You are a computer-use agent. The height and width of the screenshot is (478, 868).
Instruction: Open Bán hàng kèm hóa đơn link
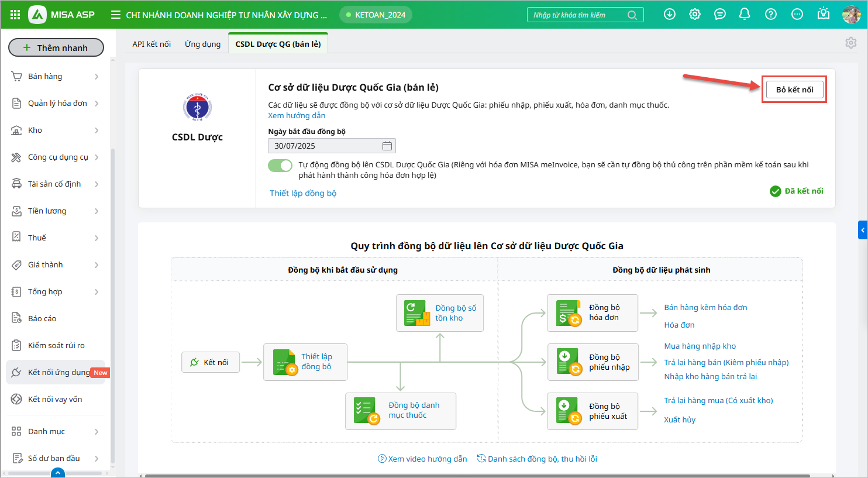pos(705,307)
